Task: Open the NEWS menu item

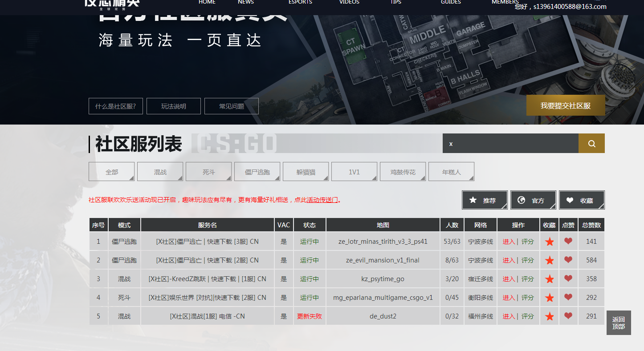Action: coord(245,2)
